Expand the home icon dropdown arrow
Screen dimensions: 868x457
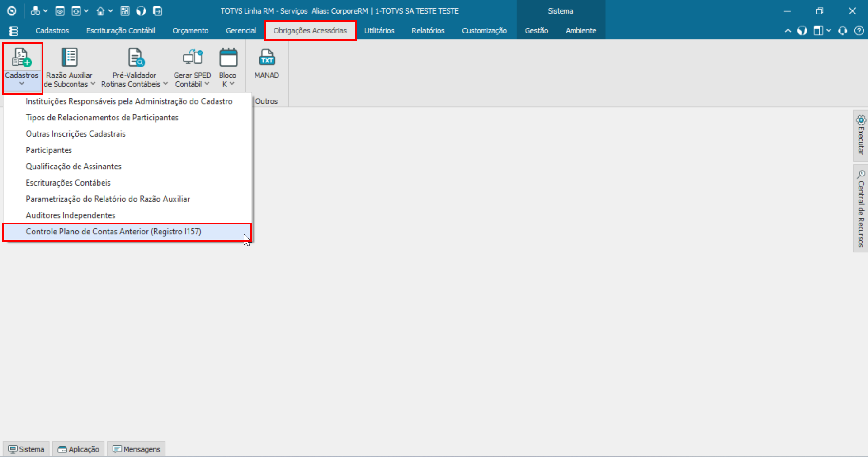pyautogui.click(x=110, y=11)
